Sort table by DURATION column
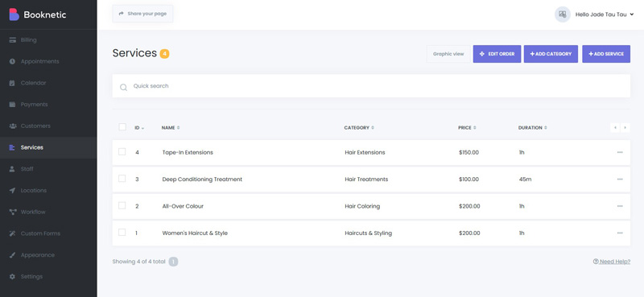The height and width of the screenshot is (297, 644). 532,128
